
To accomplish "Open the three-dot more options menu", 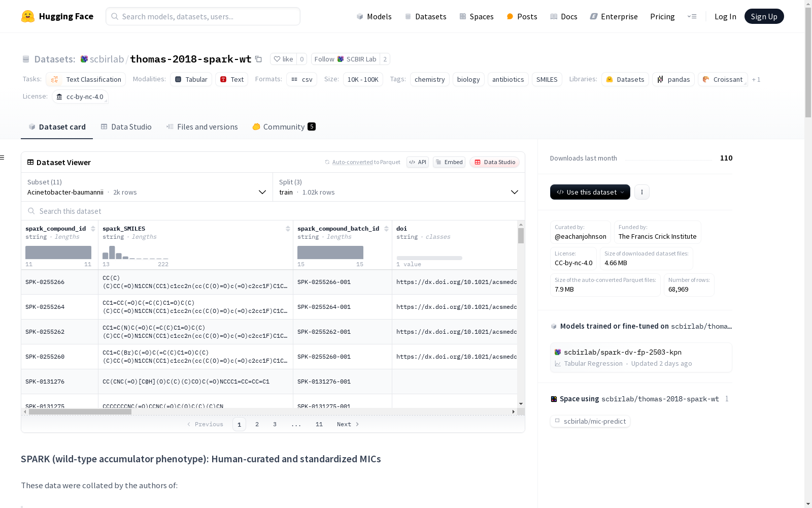I will click(642, 192).
